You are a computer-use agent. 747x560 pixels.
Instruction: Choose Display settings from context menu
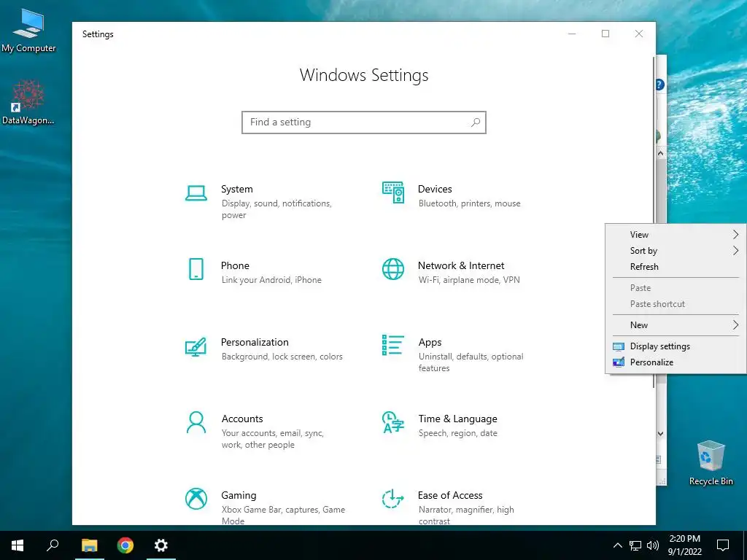(x=676, y=346)
